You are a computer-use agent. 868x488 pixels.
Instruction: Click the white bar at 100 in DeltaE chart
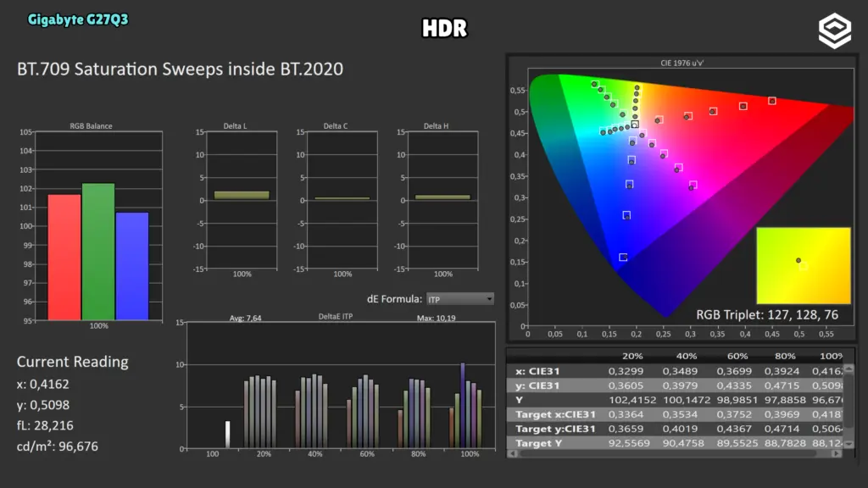227,435
